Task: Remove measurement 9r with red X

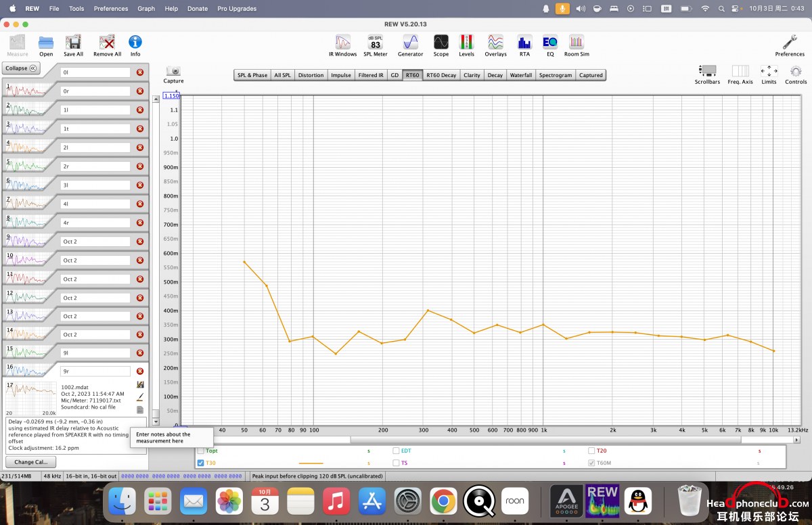Action: [x=140, y=371]
